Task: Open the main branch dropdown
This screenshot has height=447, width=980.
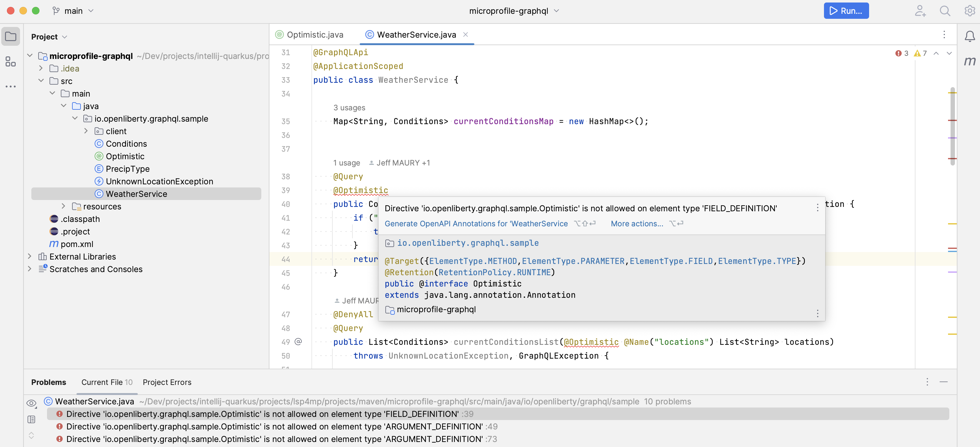Action: (x=73, y=11)
